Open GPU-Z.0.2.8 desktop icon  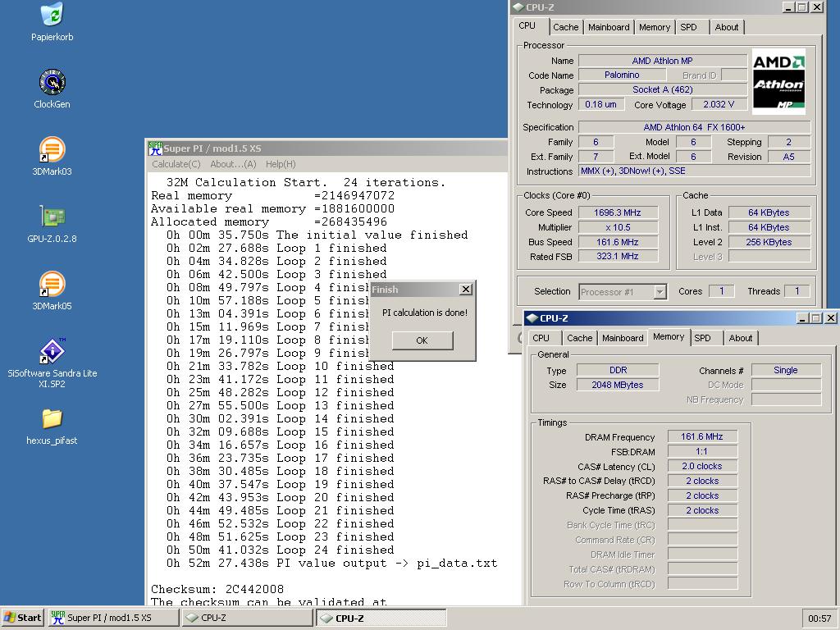52,217
